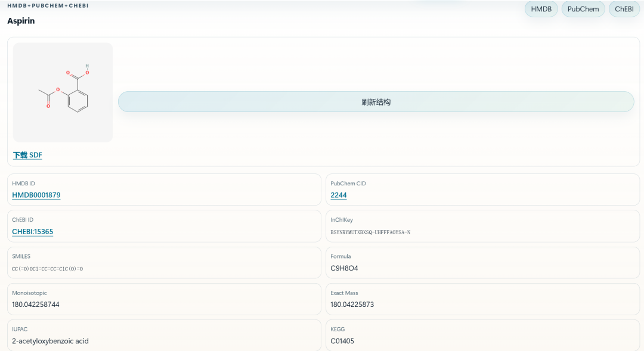The image size is (644, 351).
Task: Open the ChEBI source pill
Action: pyautogui.click(x=624, y=9)
